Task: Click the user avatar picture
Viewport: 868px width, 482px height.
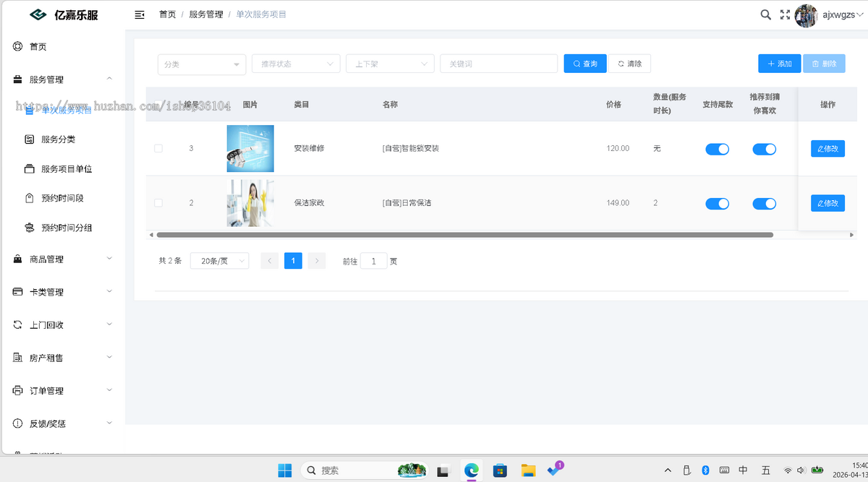Action: (x=806, y=15)
